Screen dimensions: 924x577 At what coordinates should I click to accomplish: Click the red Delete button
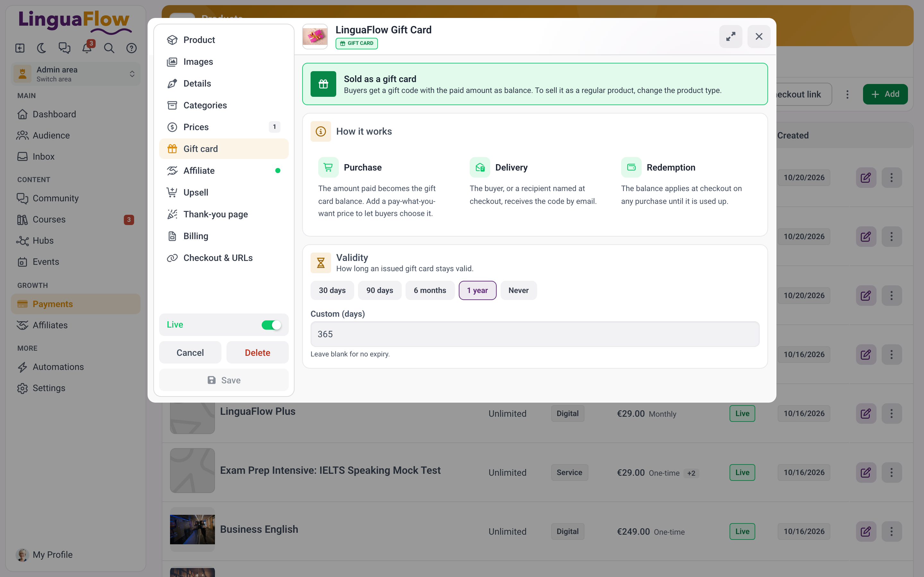pyautogui.click(x=257, y=353)
